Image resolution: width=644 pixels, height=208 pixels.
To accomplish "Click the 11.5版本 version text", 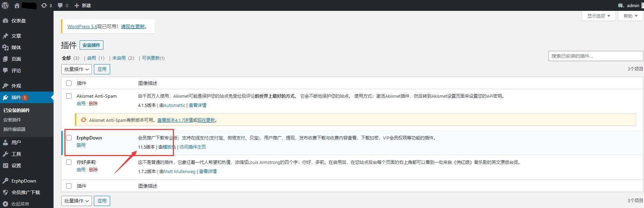I will 146,147.
